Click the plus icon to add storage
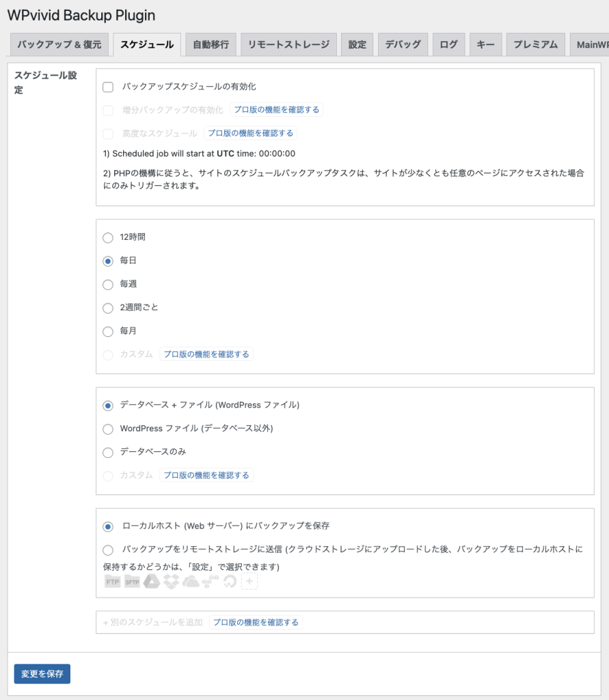The image size is (609, 700). click(249, 582)
